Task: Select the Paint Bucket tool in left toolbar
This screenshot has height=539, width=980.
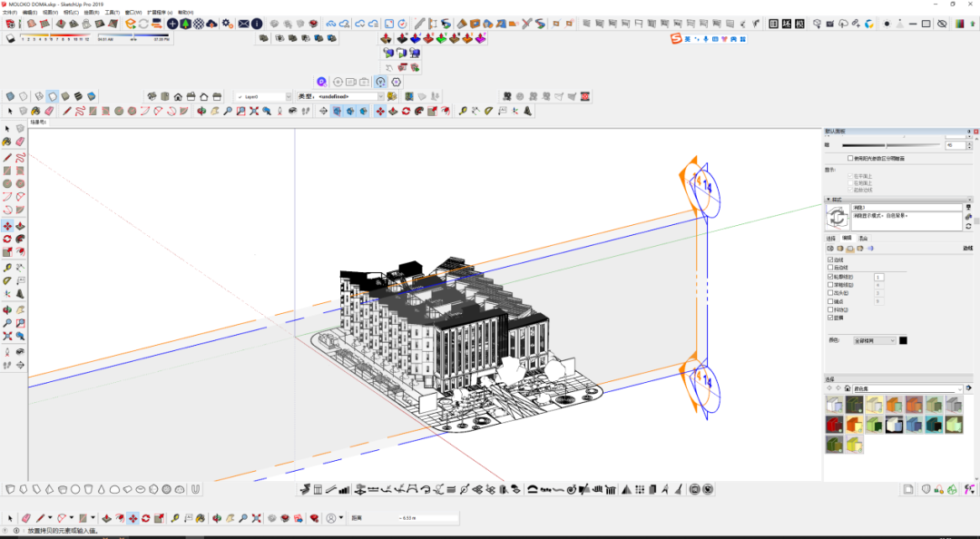Action: (7, 142)
